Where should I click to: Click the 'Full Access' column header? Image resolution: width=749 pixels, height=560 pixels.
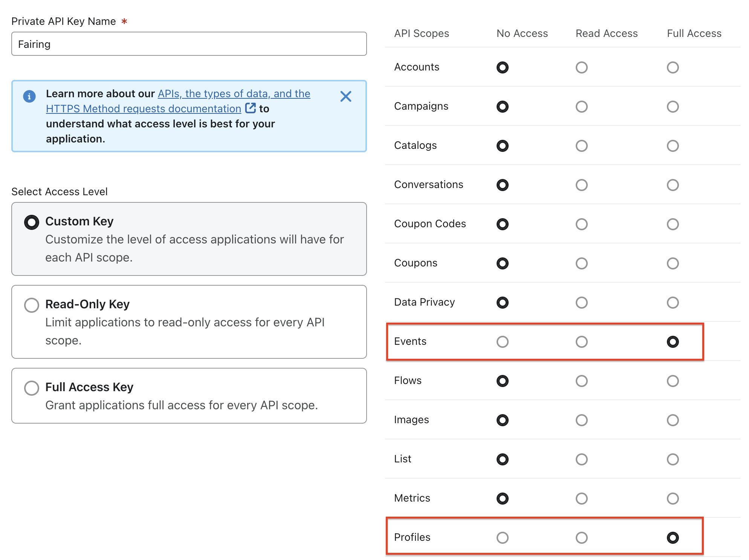coord(694,34)
